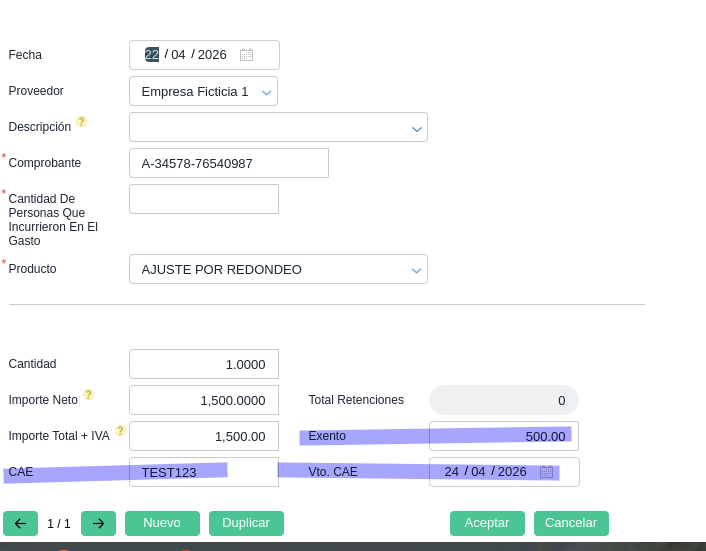Screen dimensions: 706x551
Task: Click help icon beside Importe Total + IVA
Action: click(x=121, y=431)
